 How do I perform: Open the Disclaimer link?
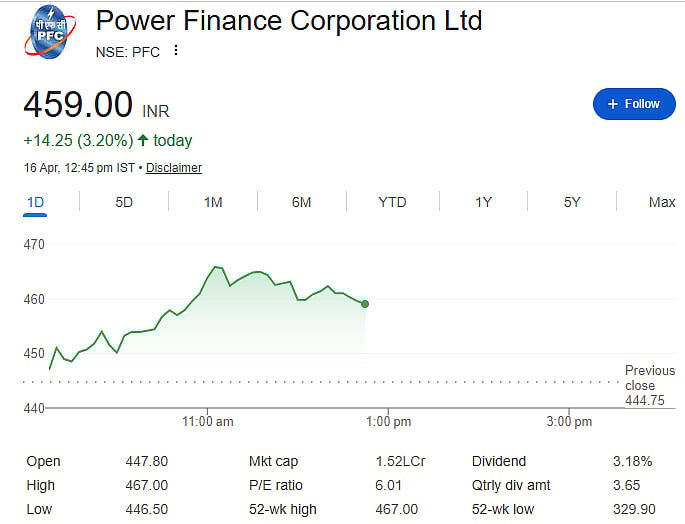[174, 168]
